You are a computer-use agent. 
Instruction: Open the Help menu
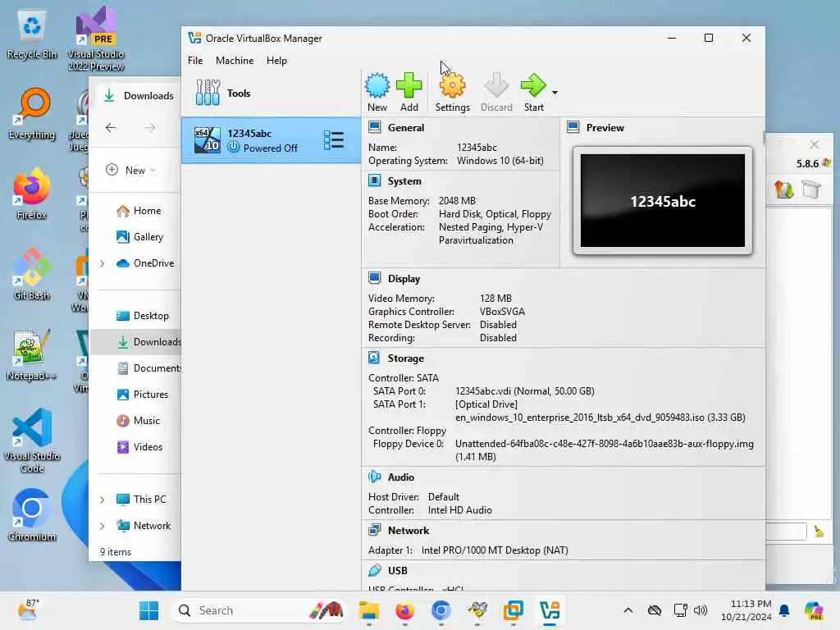pyautogui.click(x=276, y=61)
